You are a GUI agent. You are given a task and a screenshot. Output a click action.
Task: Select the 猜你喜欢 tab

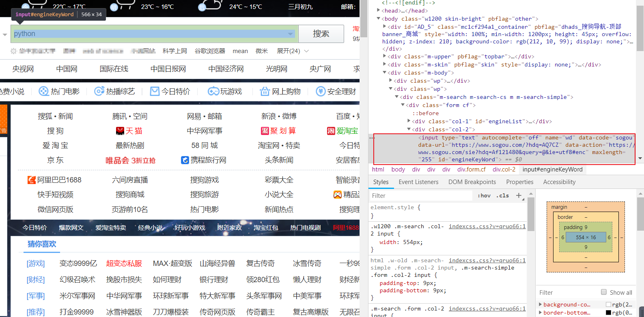pyautogui.click(x=42, y=244)
